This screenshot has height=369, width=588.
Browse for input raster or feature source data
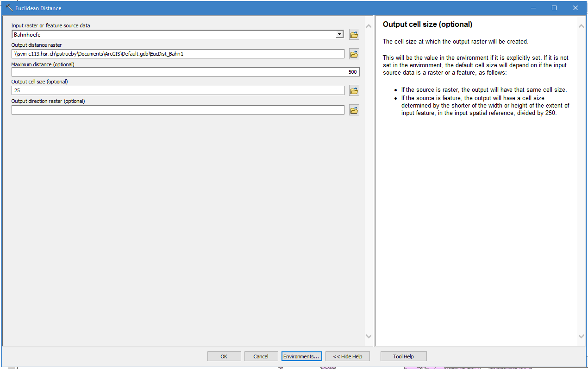pyautogui.click(x=354, y=35)
